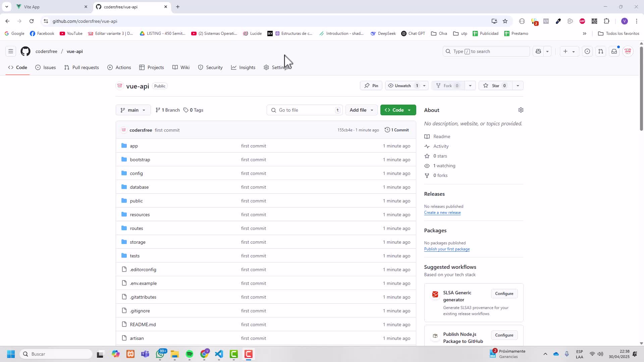Switch to the Actions tab
644x362 pixels.
[119, 67]
